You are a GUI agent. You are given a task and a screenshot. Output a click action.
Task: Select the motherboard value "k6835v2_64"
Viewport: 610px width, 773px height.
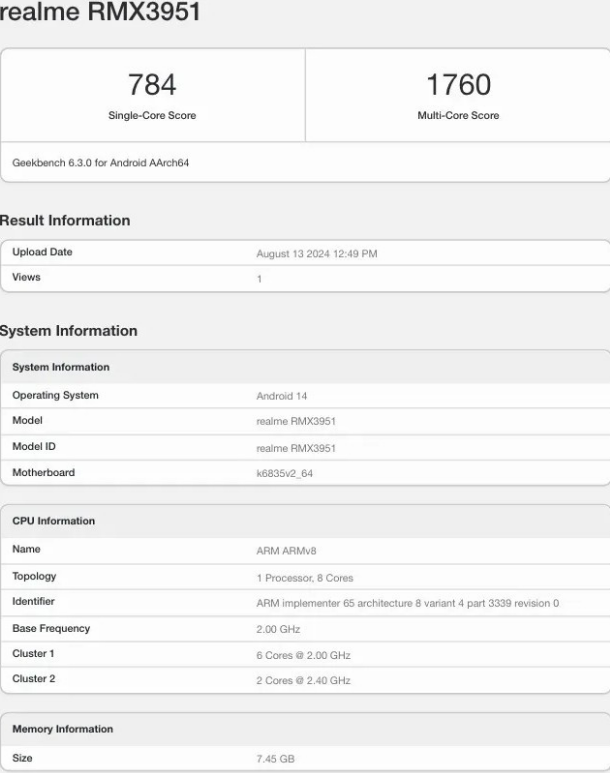click(285, 473)
